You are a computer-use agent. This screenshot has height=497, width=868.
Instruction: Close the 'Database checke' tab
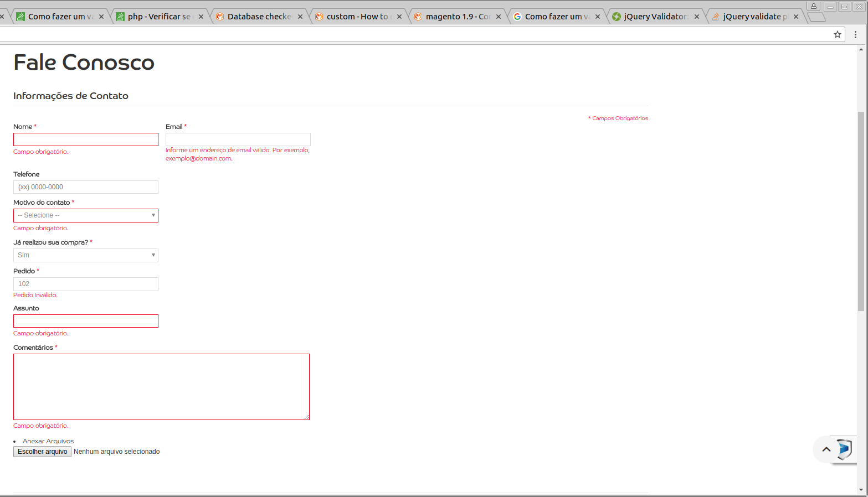point(300,17)
